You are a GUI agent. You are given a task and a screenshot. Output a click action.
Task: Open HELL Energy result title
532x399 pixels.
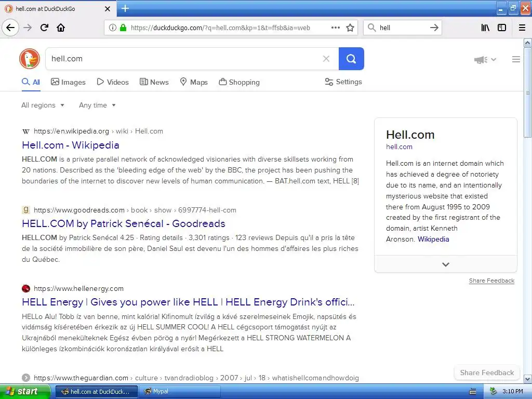coord(188,302)
